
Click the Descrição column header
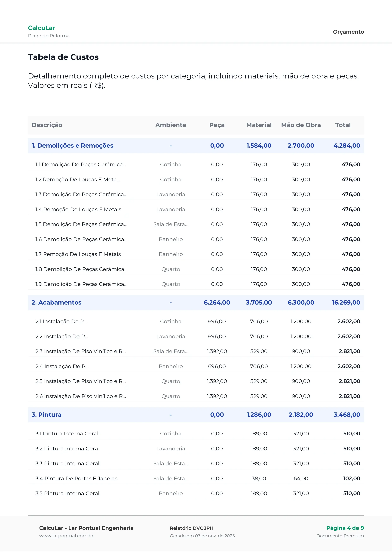(x=47, y=125)
